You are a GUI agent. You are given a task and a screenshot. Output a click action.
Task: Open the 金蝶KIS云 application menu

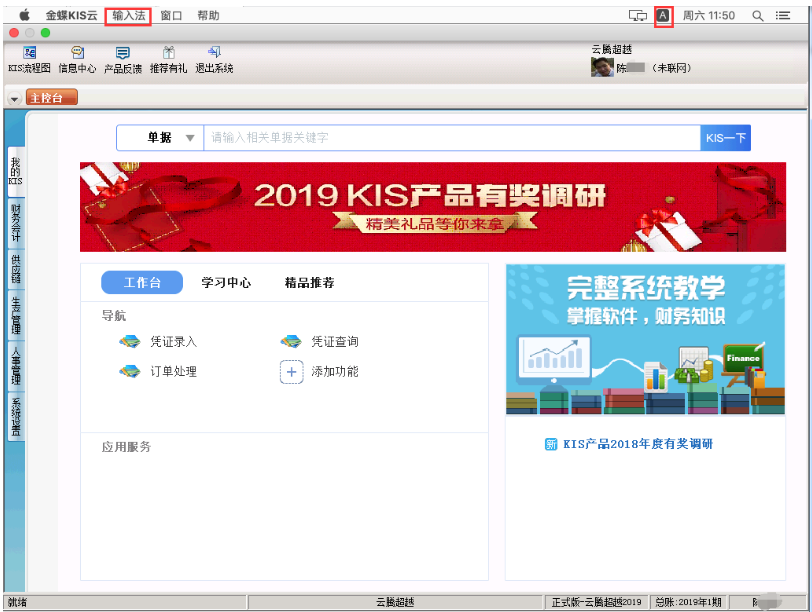71,16
